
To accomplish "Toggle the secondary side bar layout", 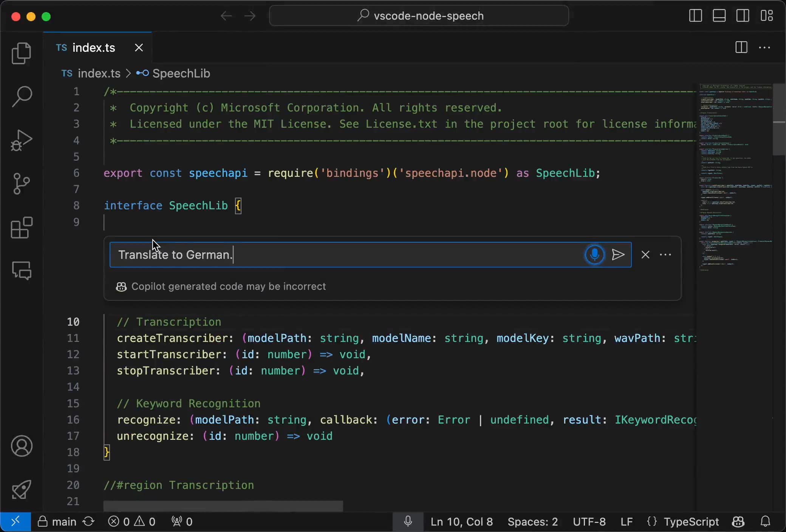I will [x=743, y=16].
